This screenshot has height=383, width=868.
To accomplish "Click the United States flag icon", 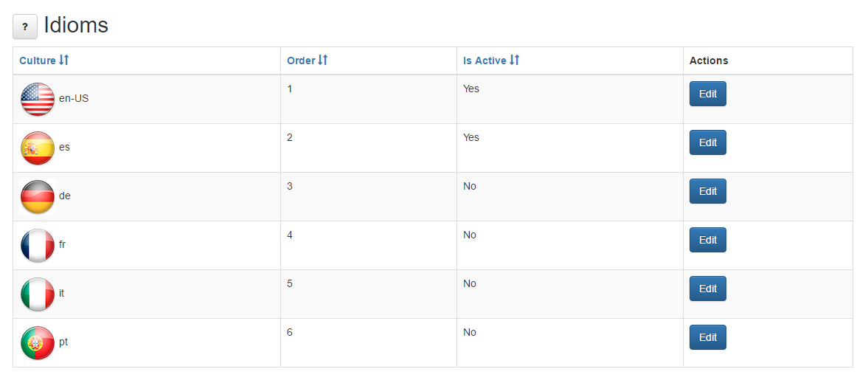I will point(38,99).
